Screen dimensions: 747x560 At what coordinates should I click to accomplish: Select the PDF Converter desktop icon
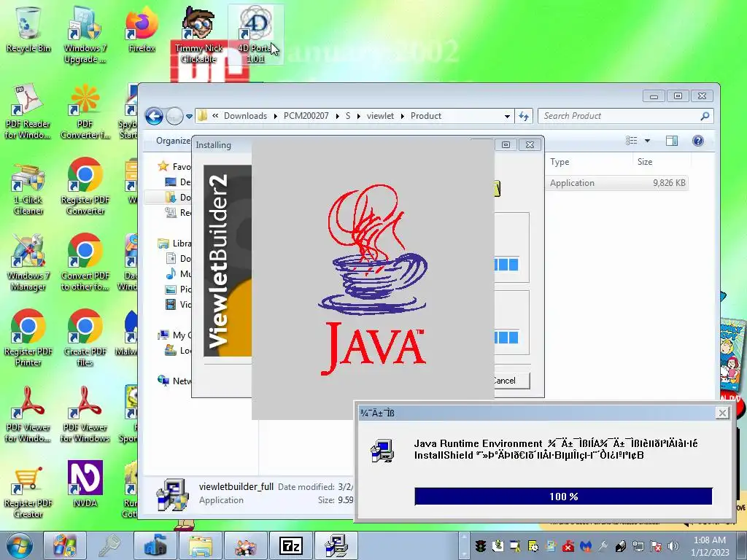tap(85, 111)
